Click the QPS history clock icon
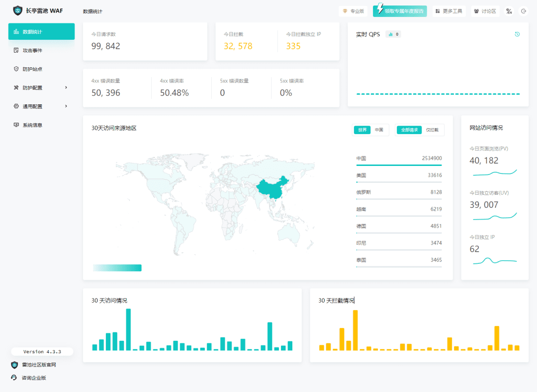The width and height of the screenshot is (537, 392). click(517, 34)
